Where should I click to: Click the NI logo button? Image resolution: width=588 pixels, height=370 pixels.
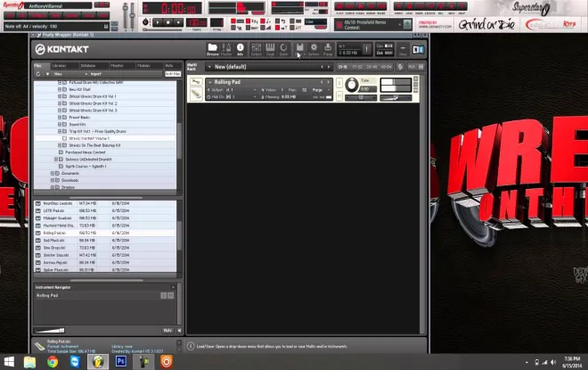tap(419, 50)
